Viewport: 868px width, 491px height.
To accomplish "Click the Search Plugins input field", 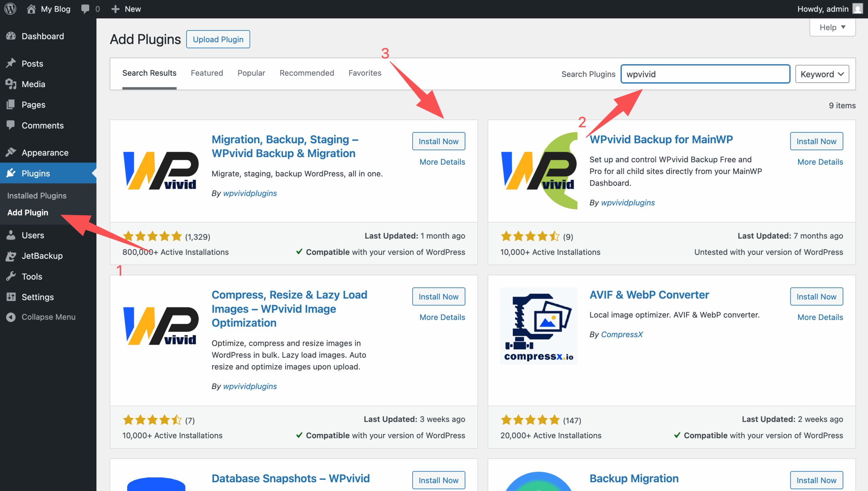I will [705, 74].
